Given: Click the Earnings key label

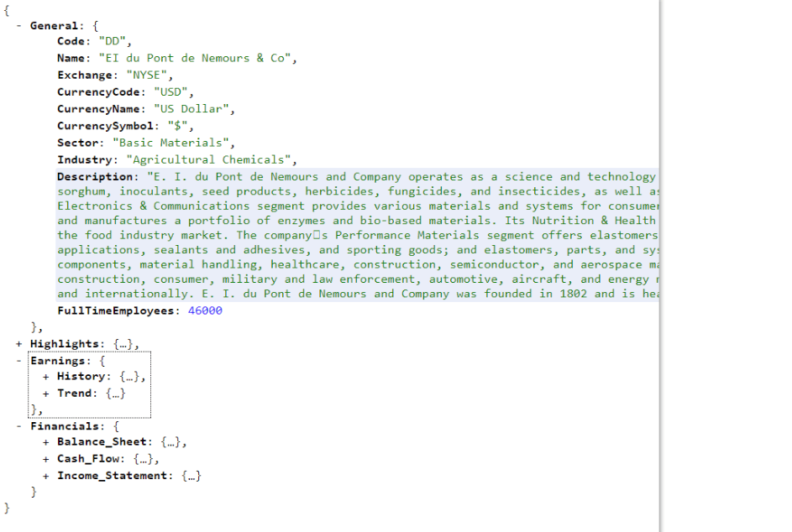Looking at the screenshot, I should coord(57,361).
